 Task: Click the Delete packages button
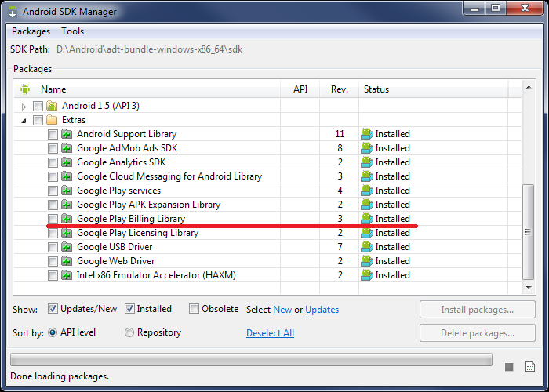[x=477, y=333]
